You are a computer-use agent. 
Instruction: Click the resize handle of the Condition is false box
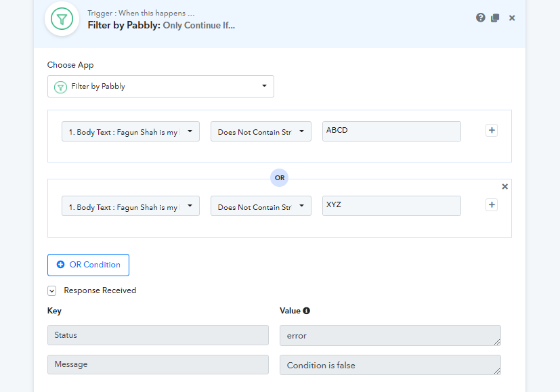pos(497,371)
